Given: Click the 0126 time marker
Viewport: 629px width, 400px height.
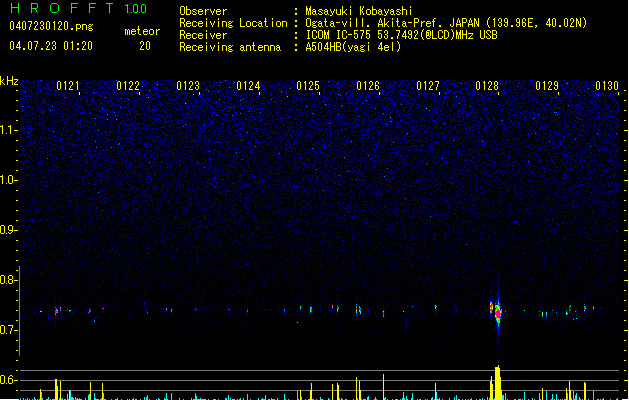Looking at the screenshot, I should tap(368, 86).
